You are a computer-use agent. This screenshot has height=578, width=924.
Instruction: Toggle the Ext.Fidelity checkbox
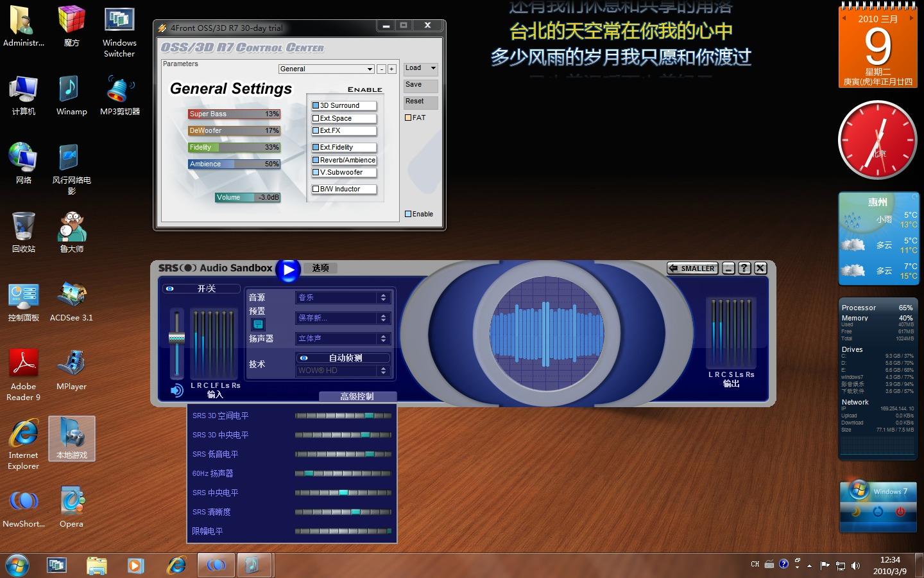pyautogui.click(x=316, y=147)
